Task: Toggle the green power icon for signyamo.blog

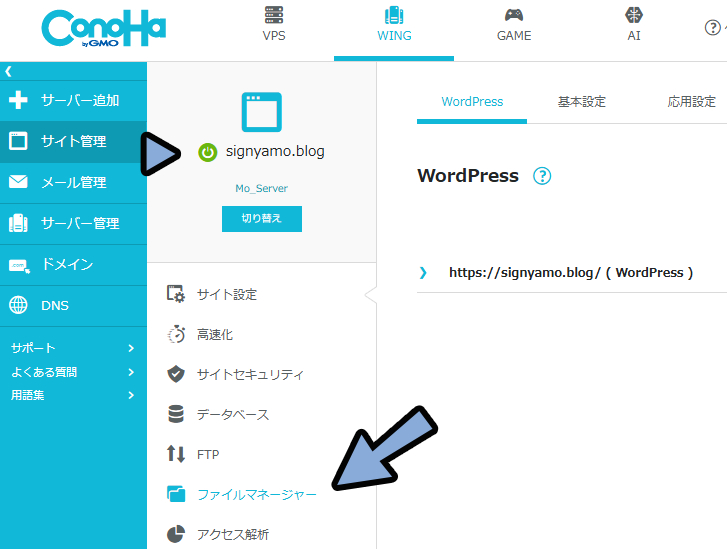Action: (207, 152)
